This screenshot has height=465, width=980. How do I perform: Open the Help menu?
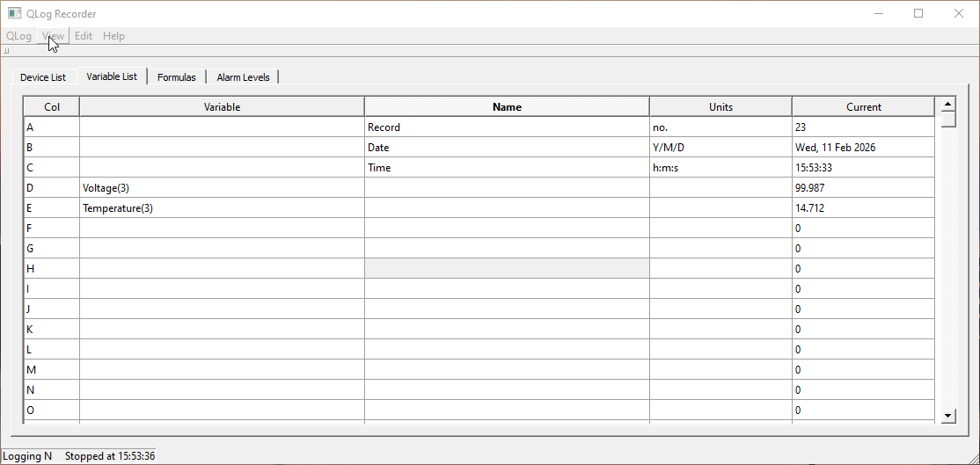pos(113,36)
